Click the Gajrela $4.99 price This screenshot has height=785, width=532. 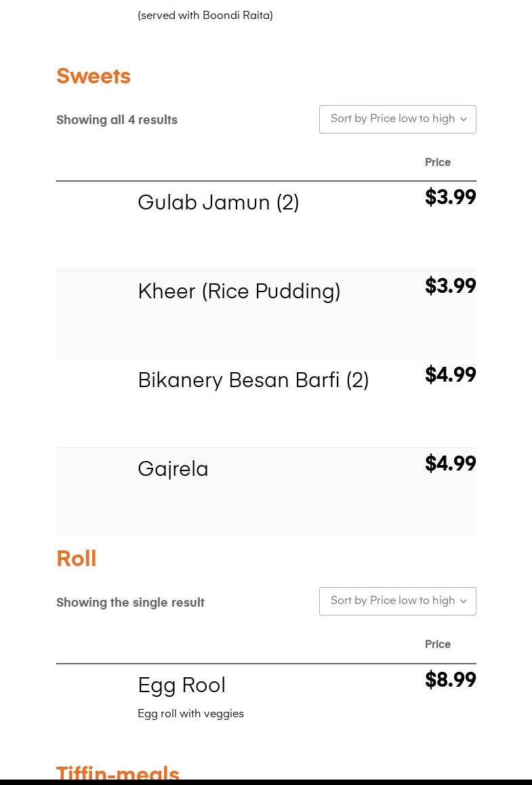pyautogui.click(x=450, y=464)
